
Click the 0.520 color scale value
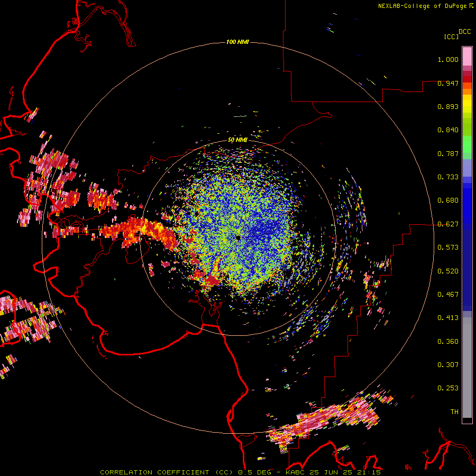[x=448, y=271]
